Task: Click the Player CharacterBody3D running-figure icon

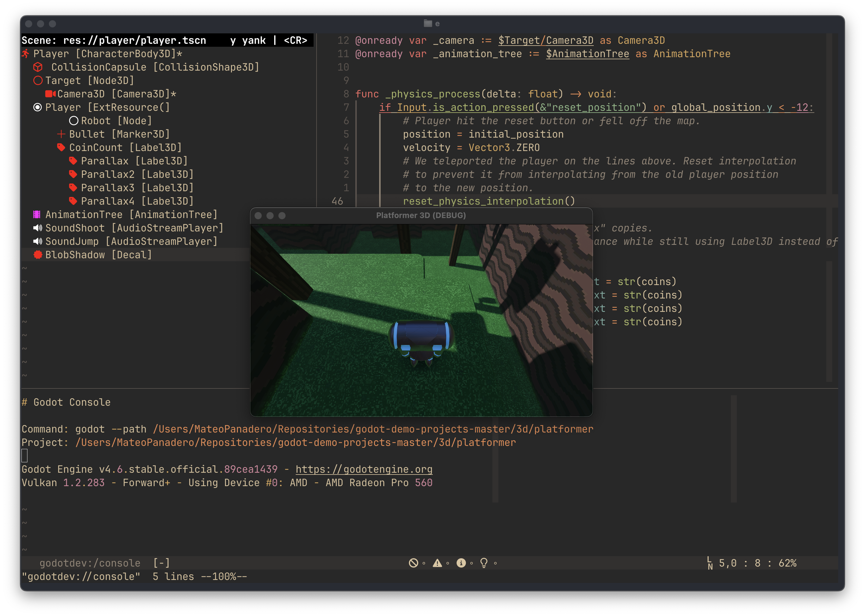Action: [x=25, y=54]
